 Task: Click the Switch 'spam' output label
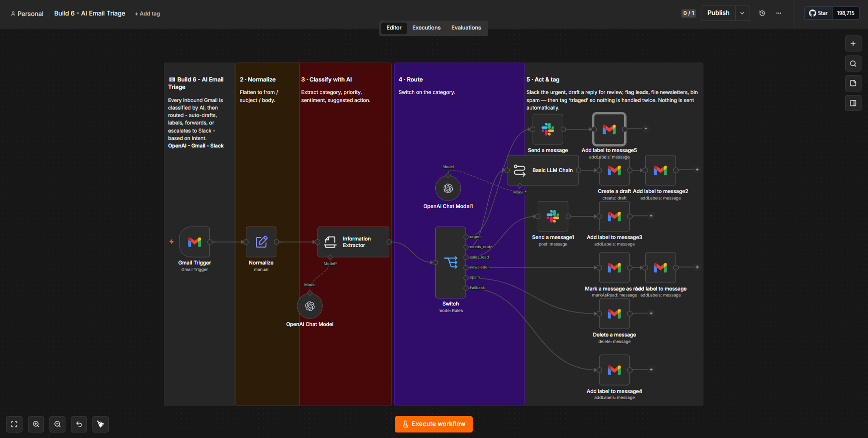tap(475, 277)
